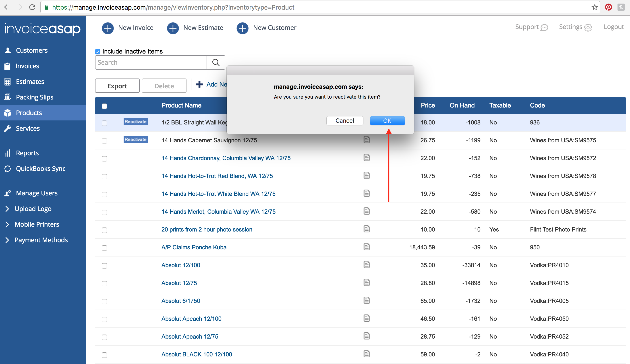Image resolution: width=630 pixels, height=364 pixels.
Task: Sort by the Product Name column header
Action: pyautogui.click(x=181, y=105)
